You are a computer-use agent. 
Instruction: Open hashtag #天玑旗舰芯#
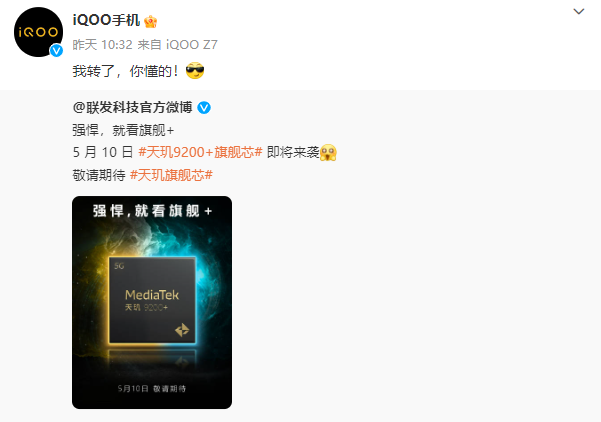[x=171, y=175]
